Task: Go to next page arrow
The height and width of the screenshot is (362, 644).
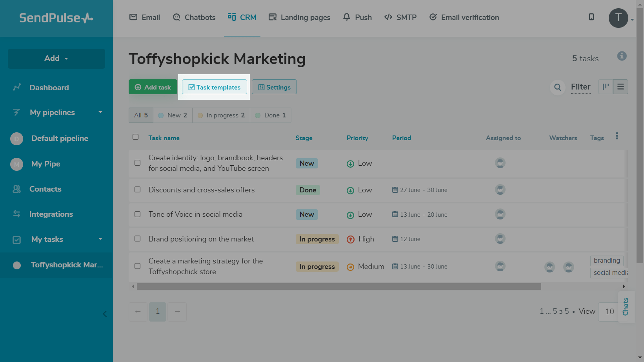Action: click(x=177, y=312)
